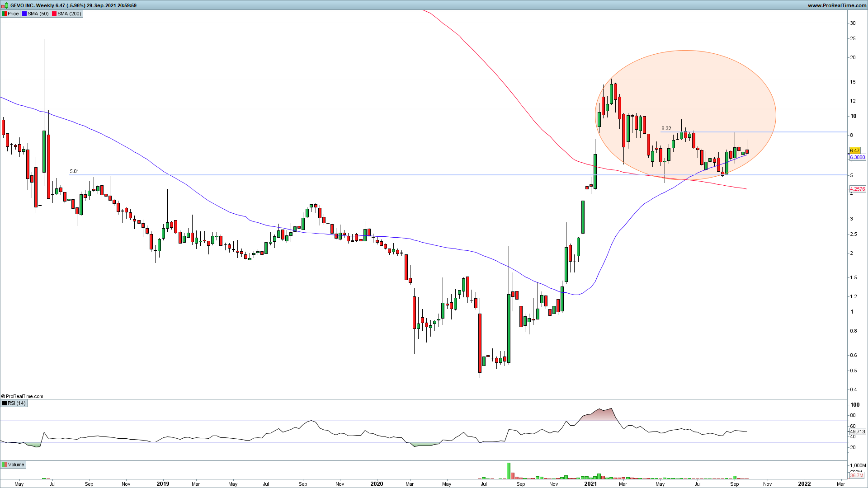
Task: Open the SMA (200) indicator label
Action: click(69, 14)
